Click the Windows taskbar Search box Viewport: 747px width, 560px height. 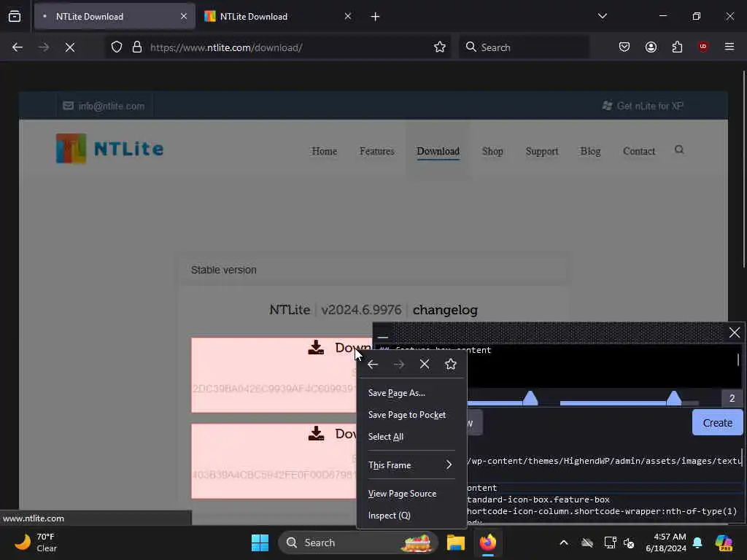click(x=357, y=542)
